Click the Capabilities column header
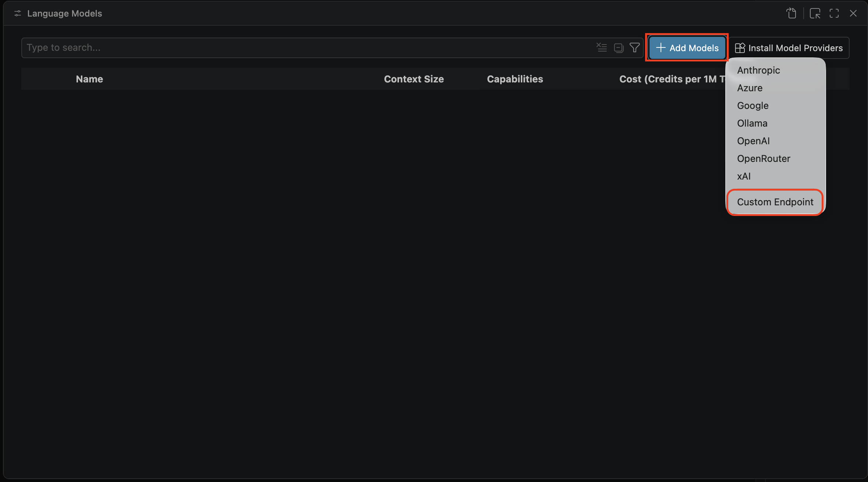868x482 pixels. point(515,79)
